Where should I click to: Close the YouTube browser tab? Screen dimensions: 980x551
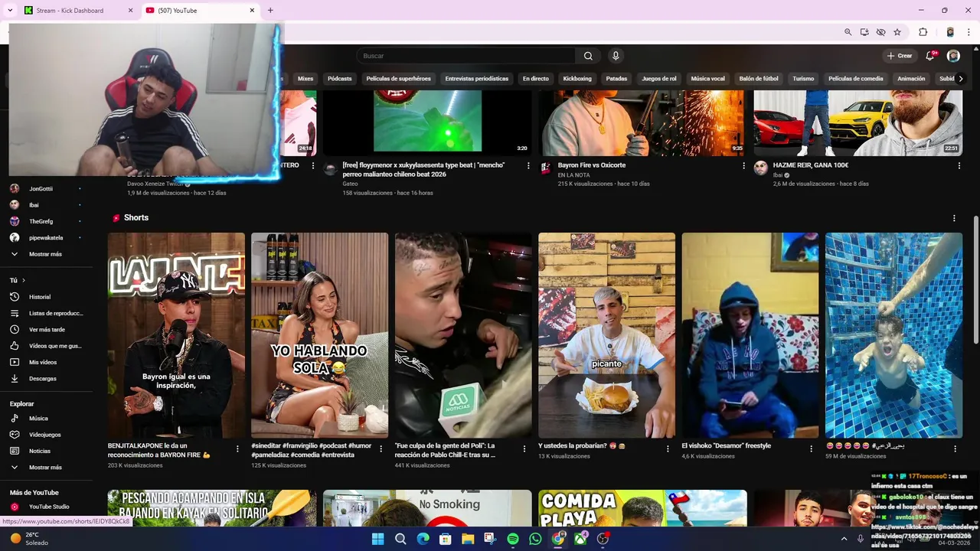click(x=252, y=11)
